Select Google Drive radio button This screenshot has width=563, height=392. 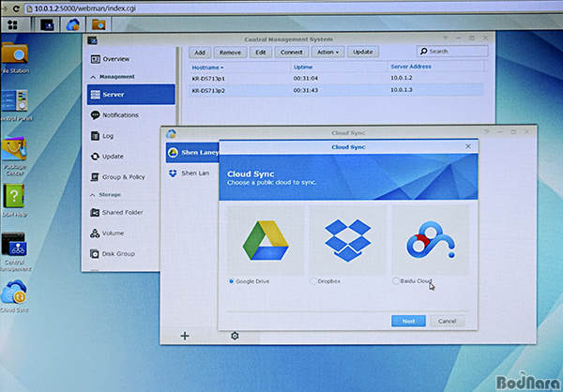coord(231,281)
